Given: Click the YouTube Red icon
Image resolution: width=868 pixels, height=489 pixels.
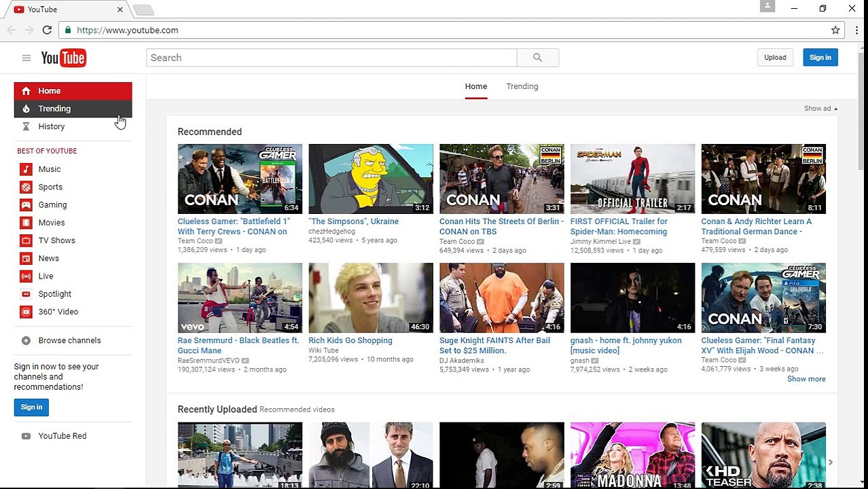Looking at the screenshot, I should tap(26, 436).
